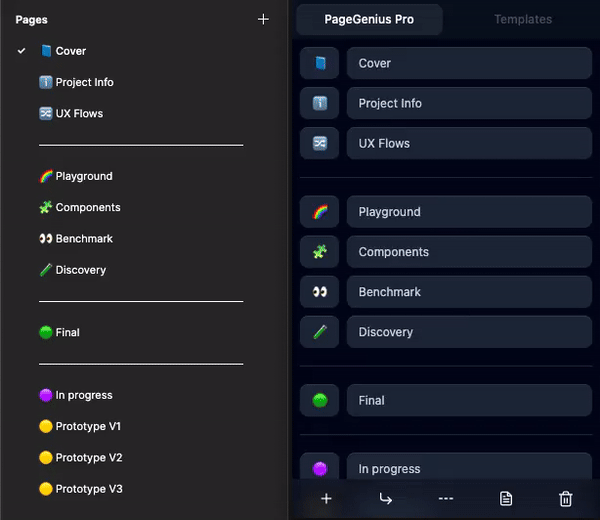Image resolution: width=600 pixels, height=520 pixels.
Task: Edit the Benchmark name field
Action: [x=469, y=292]
